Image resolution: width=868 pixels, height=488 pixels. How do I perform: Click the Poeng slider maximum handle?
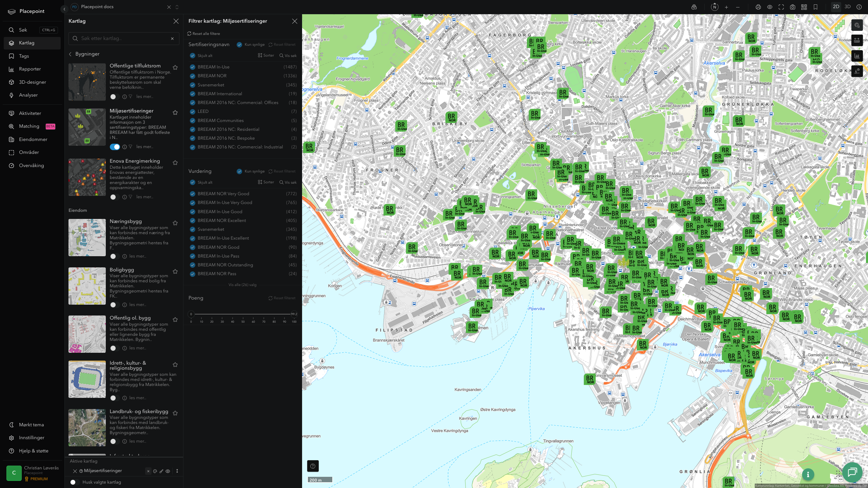click(x=294, y=314)
